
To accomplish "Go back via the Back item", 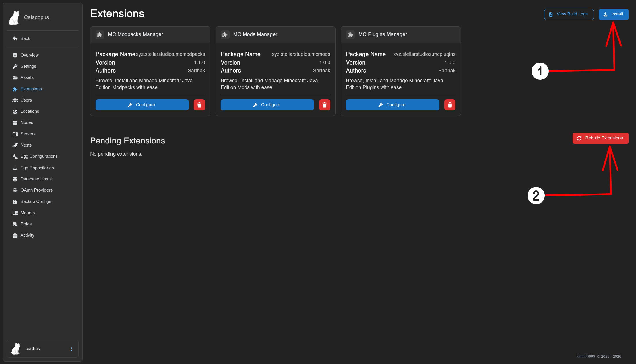I will [25, 38].
